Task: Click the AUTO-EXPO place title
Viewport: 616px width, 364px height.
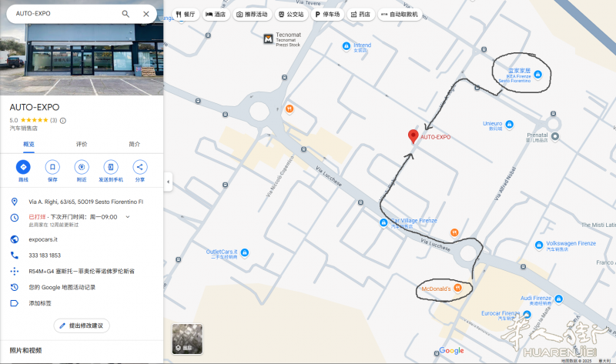Action: pyautogui.click(x=35, y=107)
